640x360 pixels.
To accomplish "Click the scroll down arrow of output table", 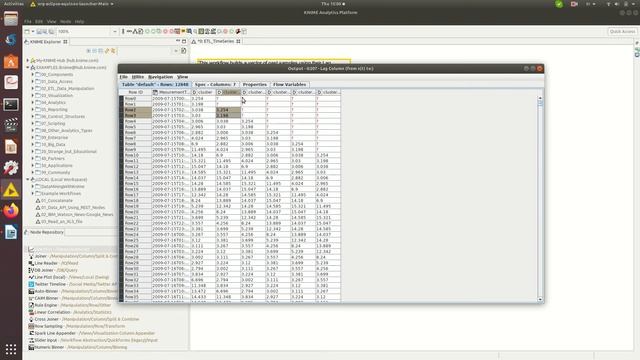I will (540, 299).
